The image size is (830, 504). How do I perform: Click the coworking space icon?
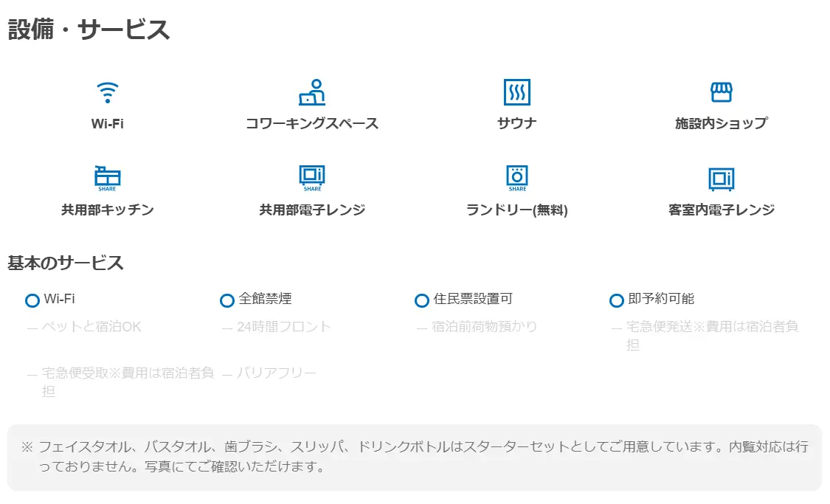point(312,92)
